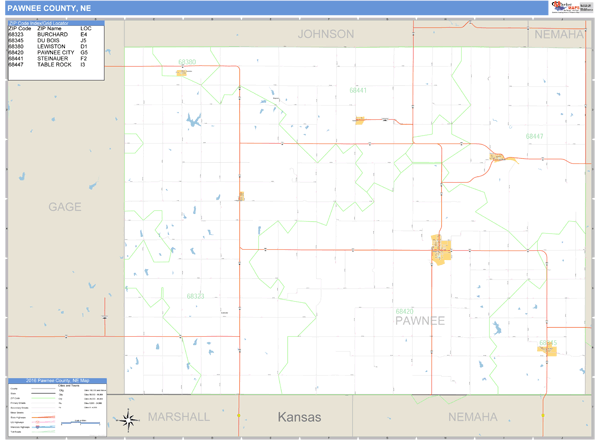Image resolution: width=600 pixels, height=440 pixels.
Task: Select the PAWNEE CITY row in ZIP index
Action: coord(50,52)
